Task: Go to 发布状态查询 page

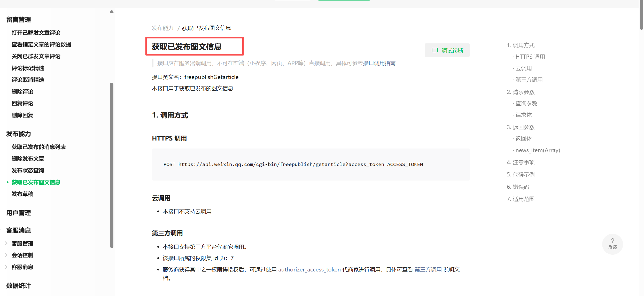Action: pos(28,170)
